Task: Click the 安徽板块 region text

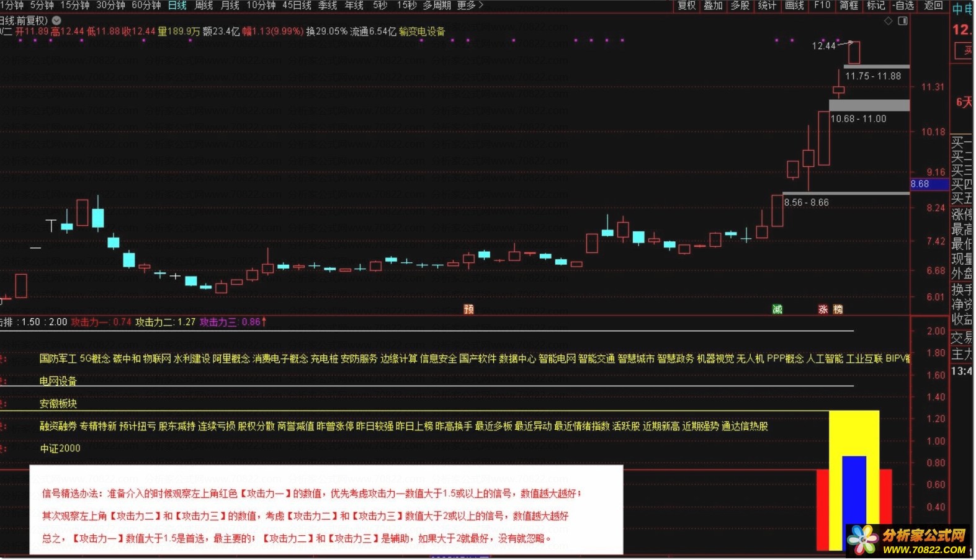Action: (58, 404)
